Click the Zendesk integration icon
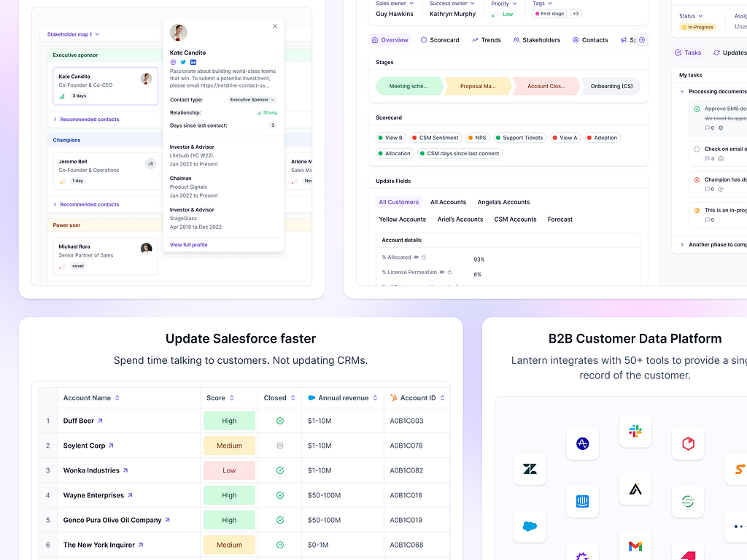 (530, 469)
